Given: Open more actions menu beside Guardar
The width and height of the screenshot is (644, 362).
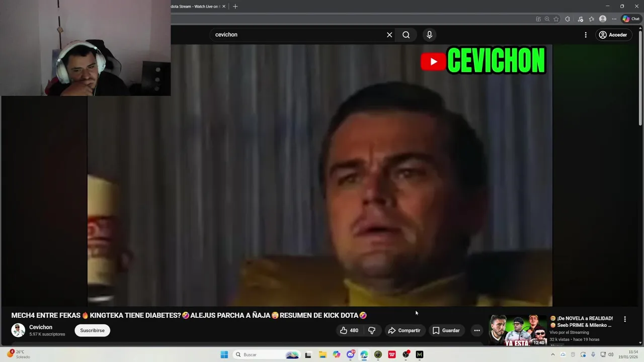Looking at the screenshot, I should pos(477,330).
